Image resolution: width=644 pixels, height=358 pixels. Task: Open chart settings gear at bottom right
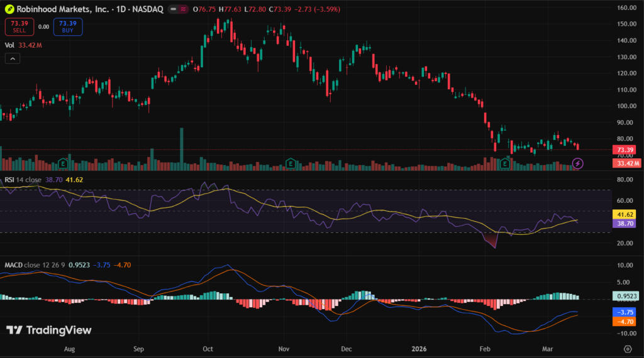pyautogui.click(x=627, y=348)
